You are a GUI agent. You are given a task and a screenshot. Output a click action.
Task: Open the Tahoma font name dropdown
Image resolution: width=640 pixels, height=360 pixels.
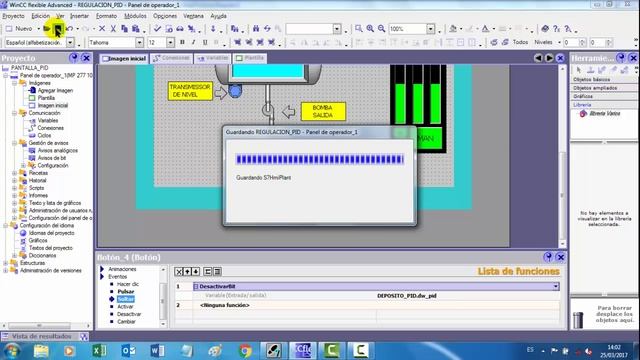tap(139, 42)
